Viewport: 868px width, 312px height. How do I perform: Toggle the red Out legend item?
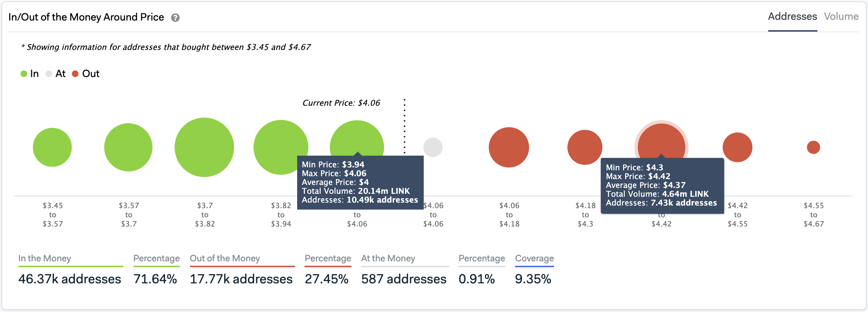(x=86, y=74)
